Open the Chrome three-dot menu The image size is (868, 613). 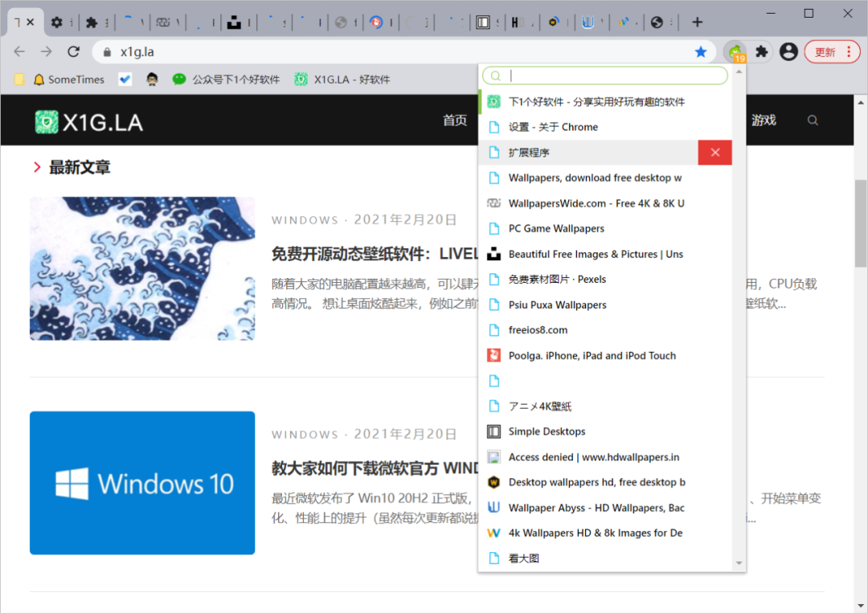pyautogui.click(x=849, y=52)
